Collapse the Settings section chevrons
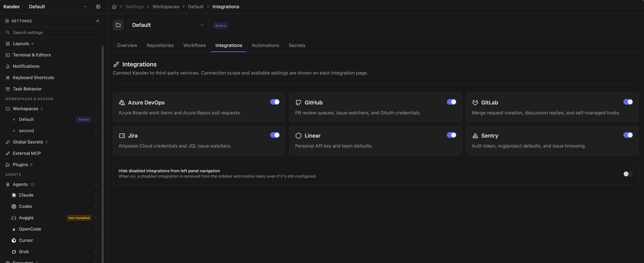Viewport: 644px width, 263px height. point(97,21)
